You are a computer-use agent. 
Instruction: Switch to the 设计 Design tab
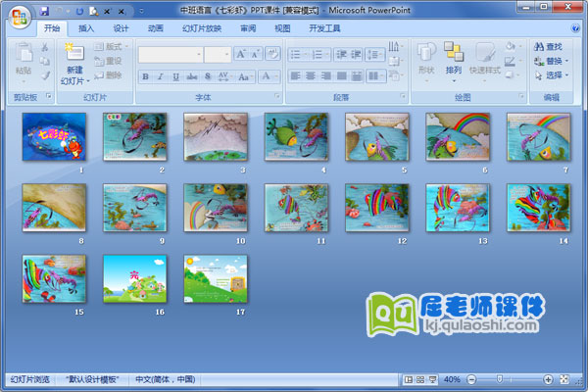tap(121, 28)
